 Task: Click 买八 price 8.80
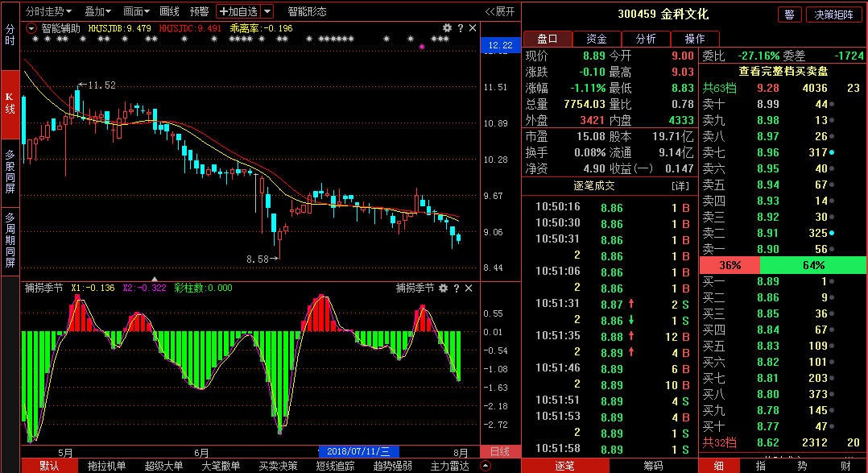[768, 394]
